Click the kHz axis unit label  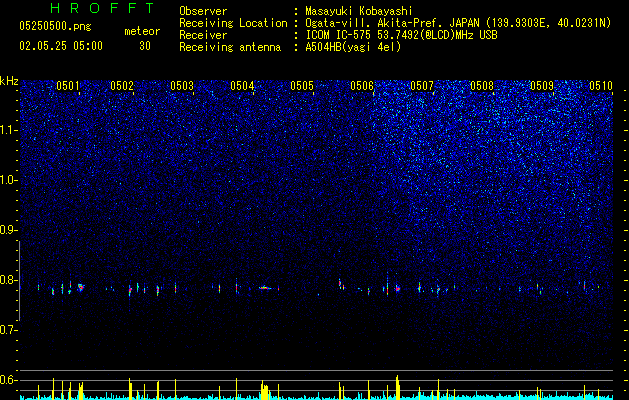click(9, 81)
